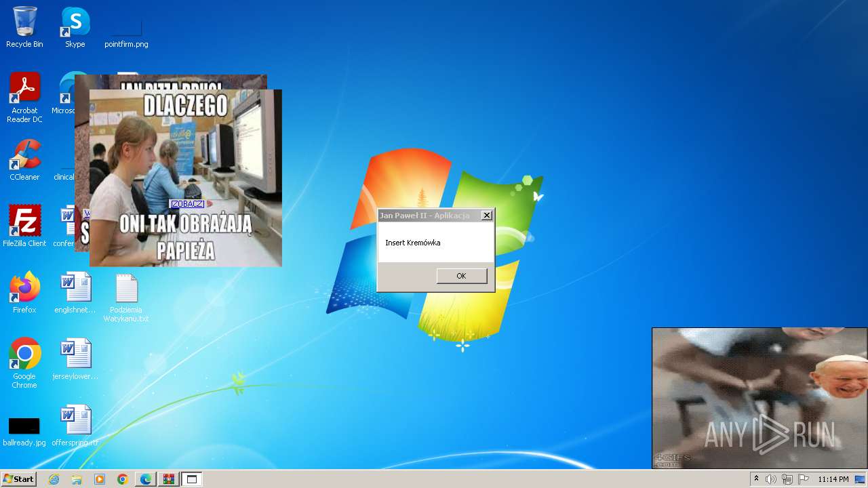868x488 pixels.
Task: Close the Jan Paweł II - Aplikacja dialog
Action: pos(486,216)
